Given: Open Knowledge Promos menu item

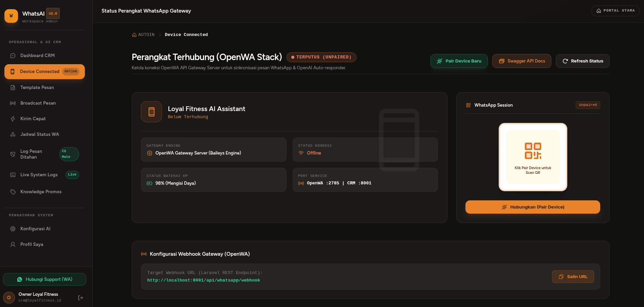Looking at the screenshot, I should [45, 192].
